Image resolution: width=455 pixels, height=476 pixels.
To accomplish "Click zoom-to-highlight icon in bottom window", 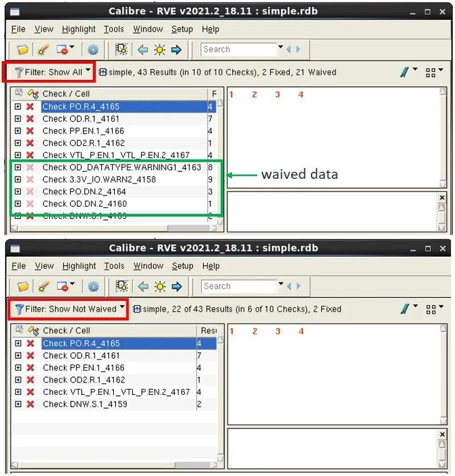I will coord(122,286).
